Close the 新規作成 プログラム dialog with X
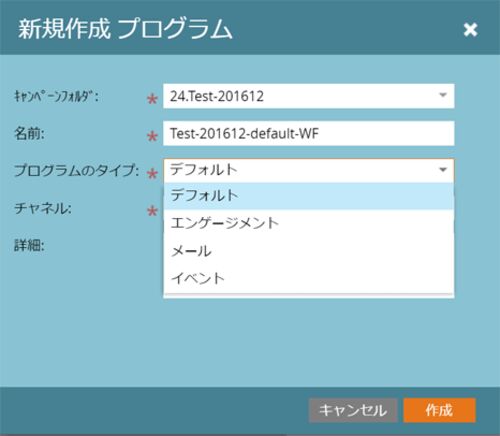The height and width of the screenshot is (436, 500). click(470, 30)
